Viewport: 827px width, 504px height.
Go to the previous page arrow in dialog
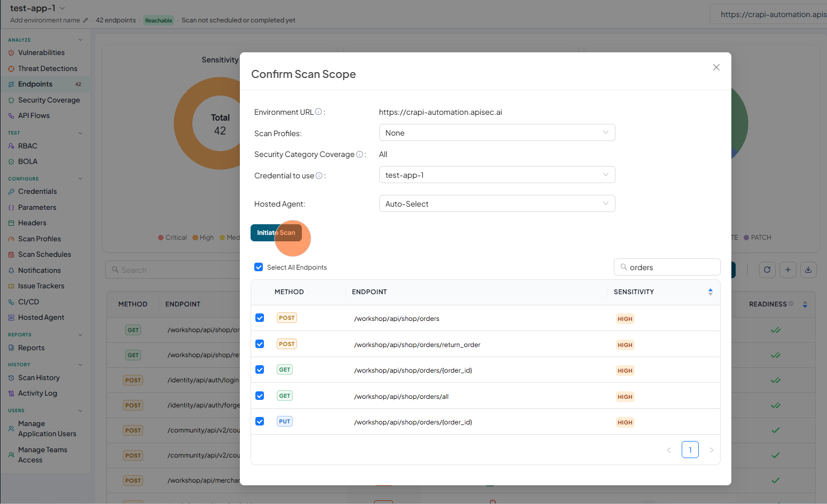[x=669, y=450]
